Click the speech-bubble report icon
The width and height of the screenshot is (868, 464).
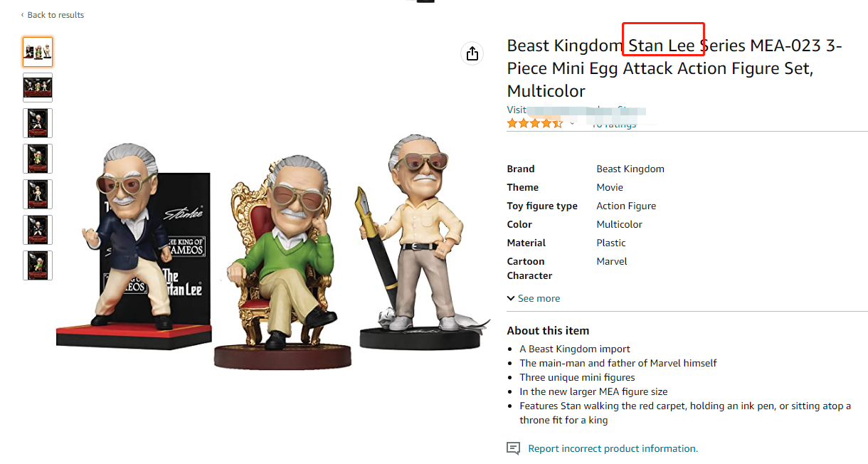point(513,448)
